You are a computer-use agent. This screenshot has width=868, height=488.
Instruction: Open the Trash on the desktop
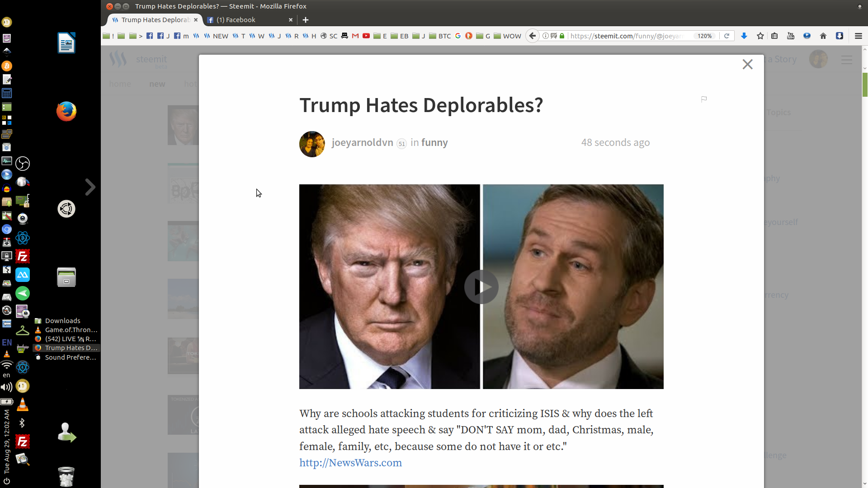click(x=66, y=476)
